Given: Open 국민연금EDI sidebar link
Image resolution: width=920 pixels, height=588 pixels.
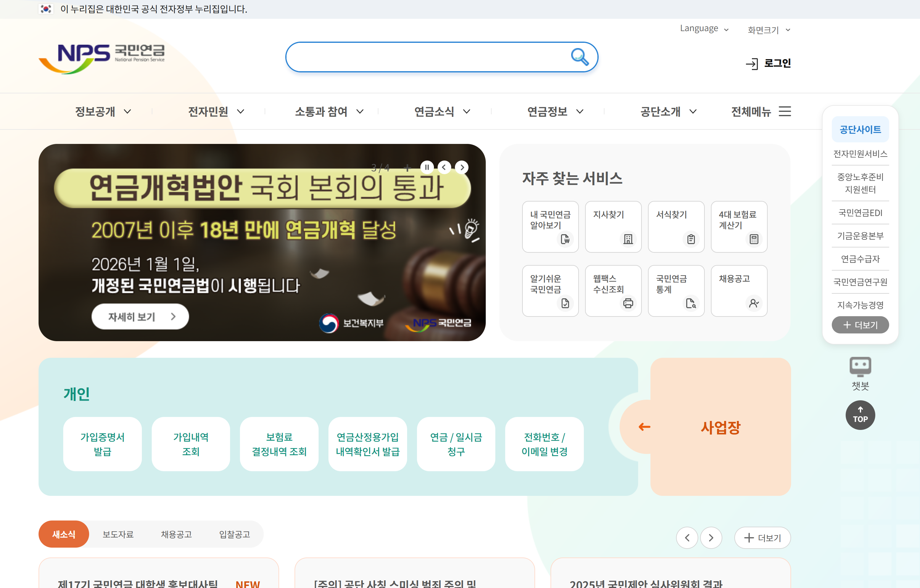Looking at the screenshot, I should point(860,213).
